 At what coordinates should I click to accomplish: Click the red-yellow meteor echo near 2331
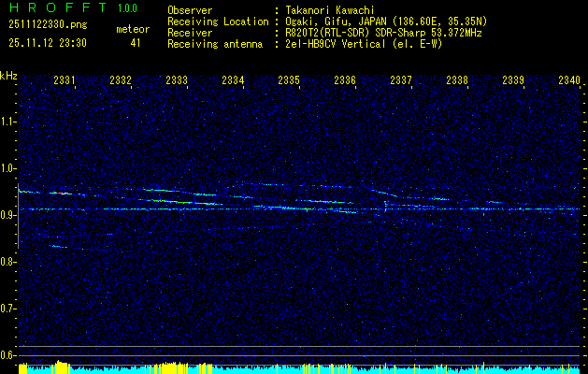tap(61, 194)
